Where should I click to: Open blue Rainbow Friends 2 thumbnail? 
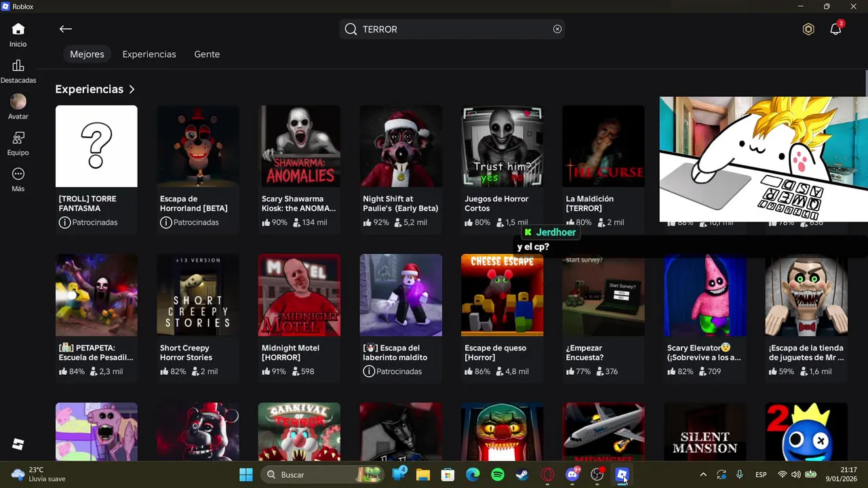[x=806, y=432]
